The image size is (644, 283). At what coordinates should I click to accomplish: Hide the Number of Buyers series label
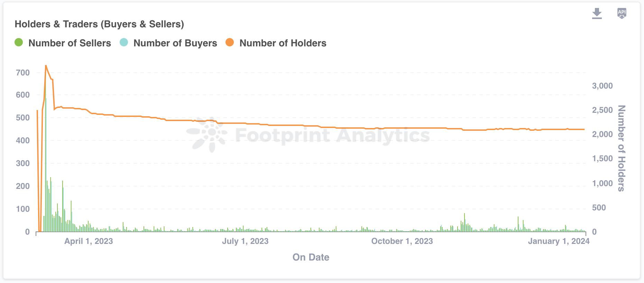(x=175, y=43)
